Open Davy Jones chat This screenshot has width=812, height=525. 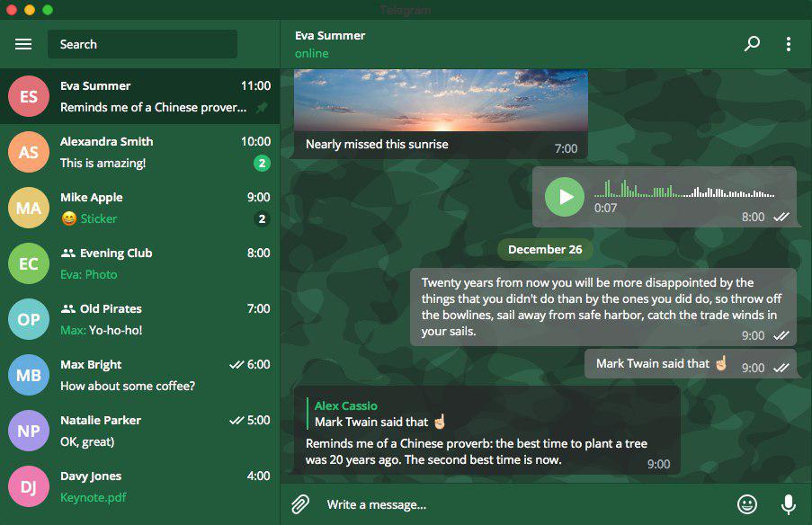pyautogui.click(x=139, y=486)
